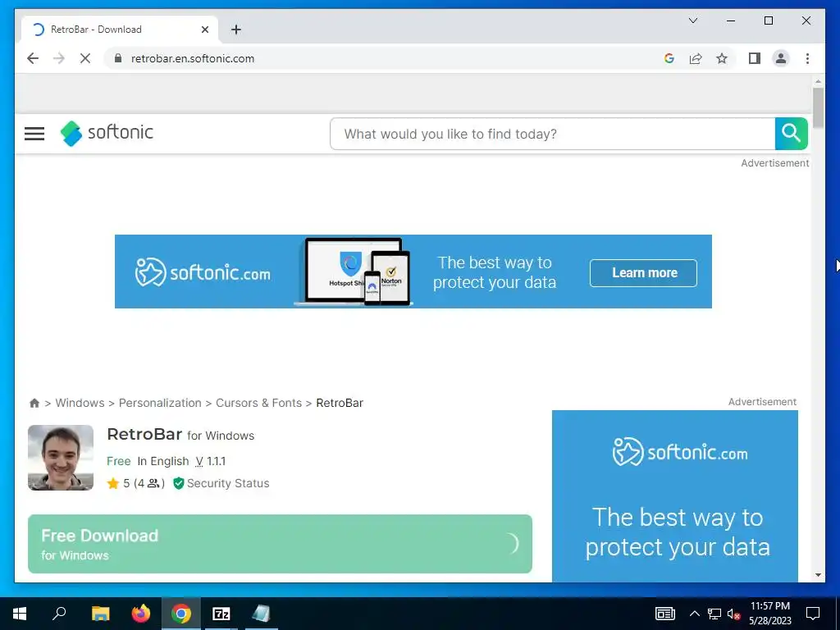The image size is (840, 630).
Task: Click the vertical scrollbar thumb
Action: coord(818,108)
